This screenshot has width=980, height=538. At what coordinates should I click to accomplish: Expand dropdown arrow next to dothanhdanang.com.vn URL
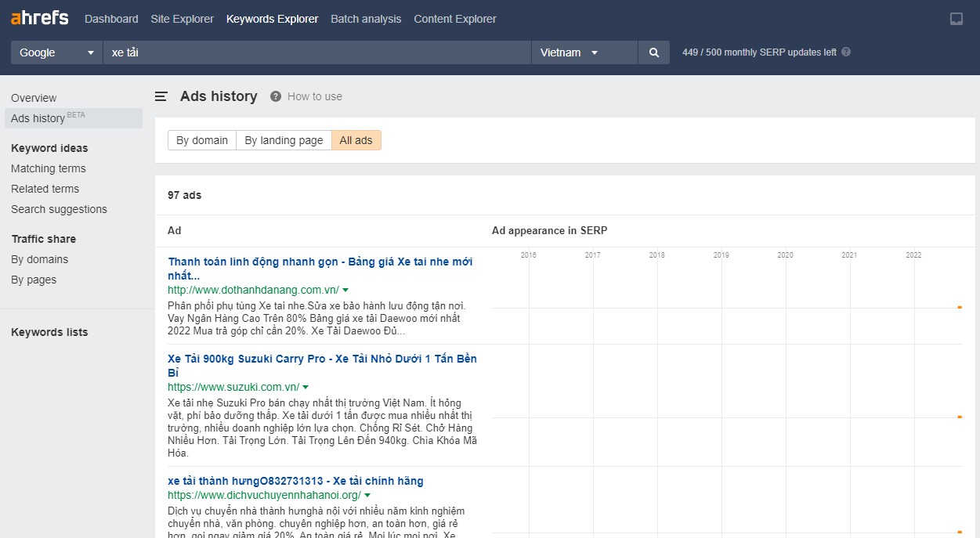point(345,291)
